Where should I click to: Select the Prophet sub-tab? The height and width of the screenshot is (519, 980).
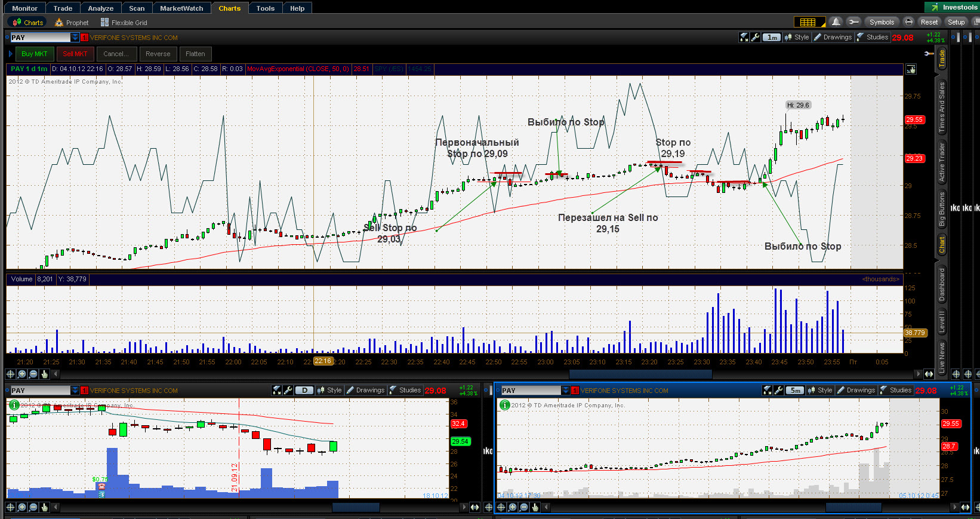pyautogui.click(x=72, y=23)
